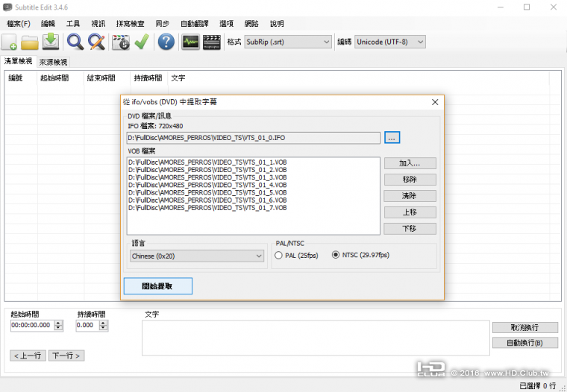Close the ifo/vobs extraction dialog

pyautogui.click(x=435, y=102)
